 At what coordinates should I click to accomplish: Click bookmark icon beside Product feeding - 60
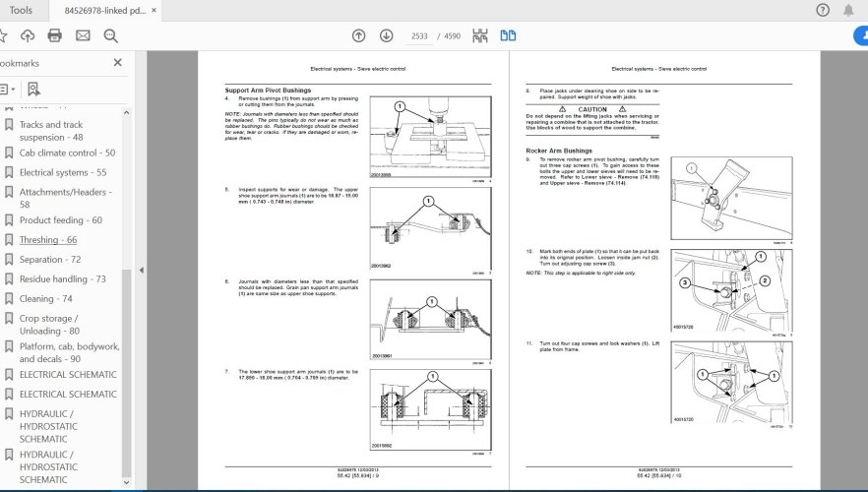click(9, 220)
